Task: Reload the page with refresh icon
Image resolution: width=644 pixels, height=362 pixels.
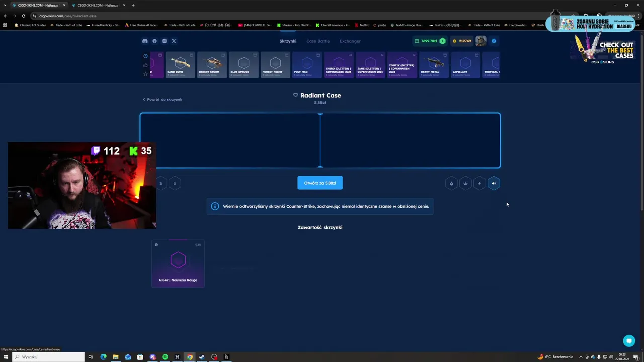Action: click(x=24, y=16)
